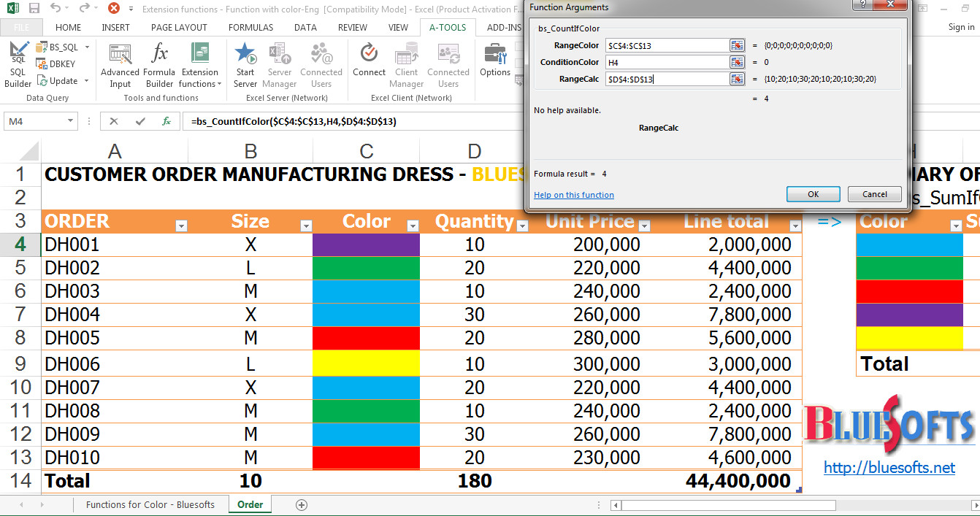Save the workbook via Quick Access toolbar

34,8
